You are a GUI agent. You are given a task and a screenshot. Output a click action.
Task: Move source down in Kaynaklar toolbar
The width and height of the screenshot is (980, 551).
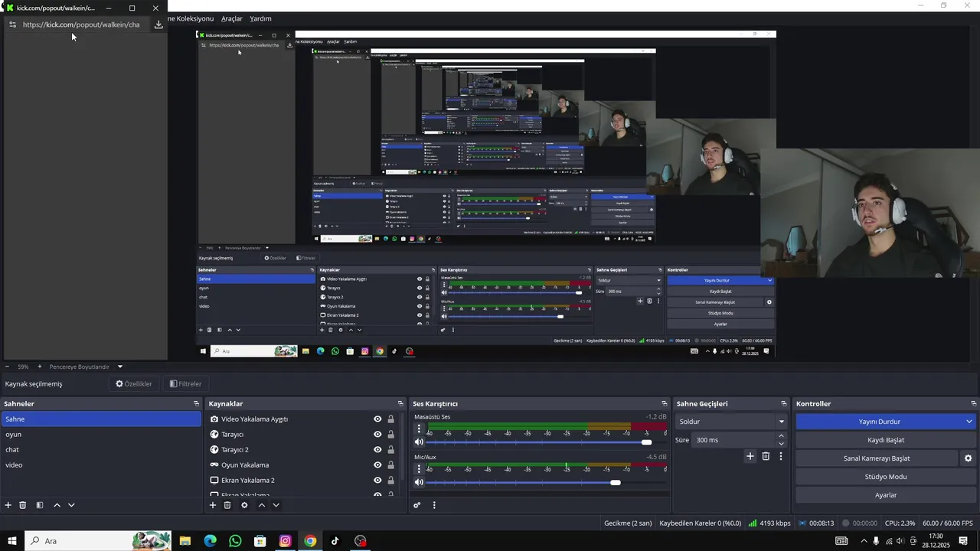276,505
